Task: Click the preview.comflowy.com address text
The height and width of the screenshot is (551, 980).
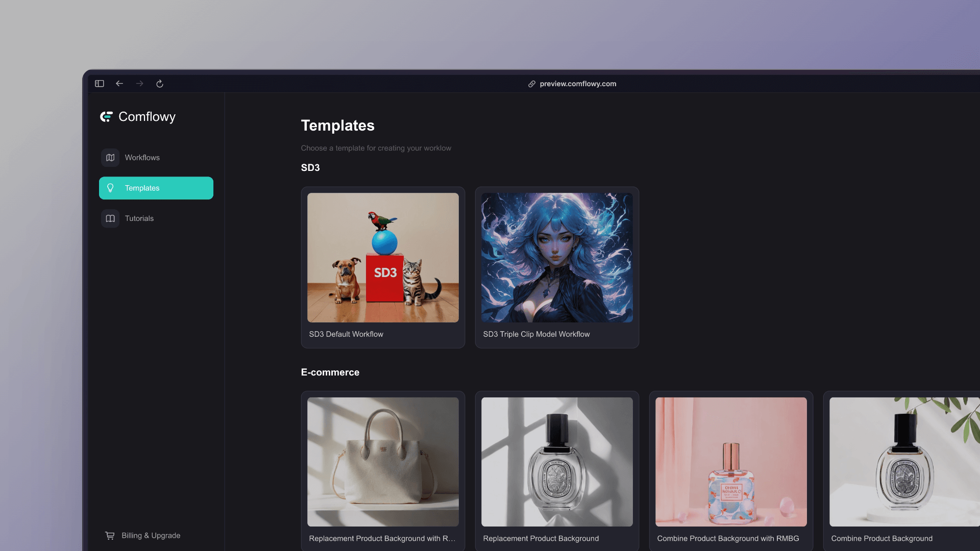Action: (x=578, y=84)
